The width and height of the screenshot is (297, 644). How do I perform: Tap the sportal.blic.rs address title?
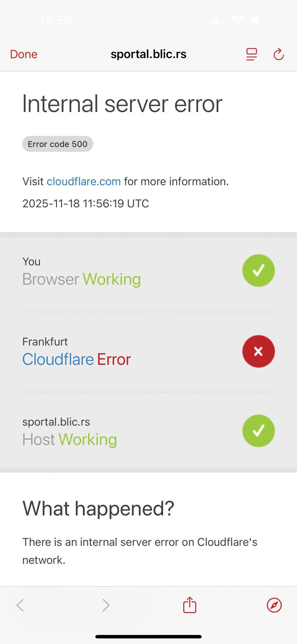[x=148, y=54]
